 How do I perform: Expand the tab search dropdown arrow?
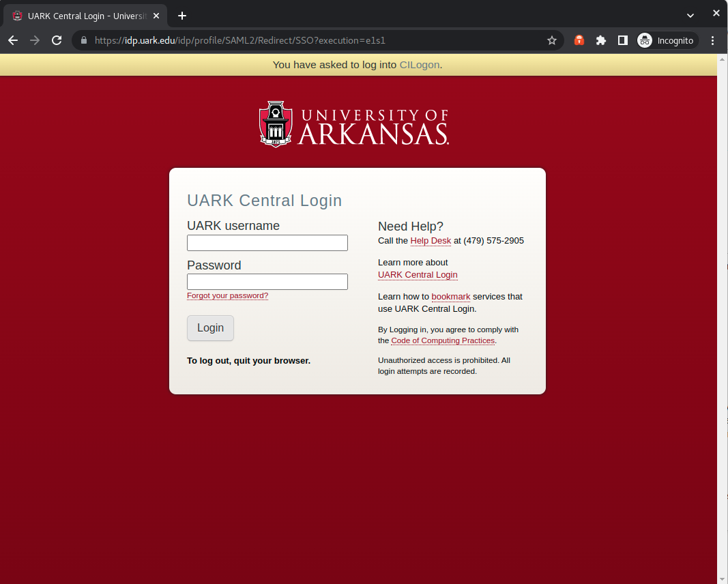[x=690, y=16]
